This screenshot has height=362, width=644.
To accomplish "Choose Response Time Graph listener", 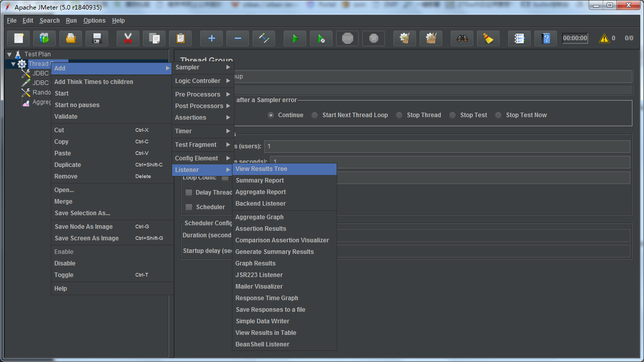I will (284, 298).
